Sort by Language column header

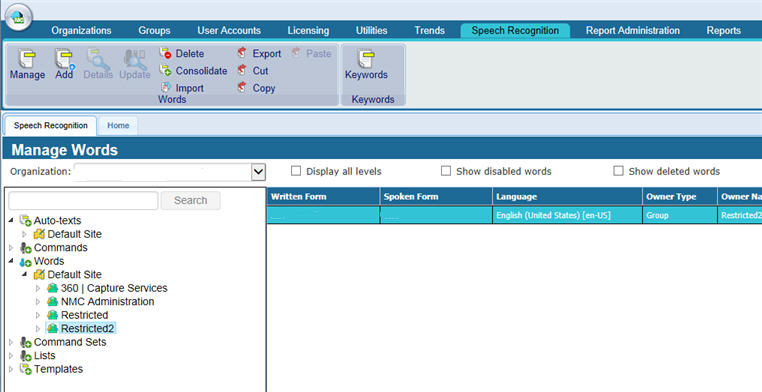[x=567, y=197]
